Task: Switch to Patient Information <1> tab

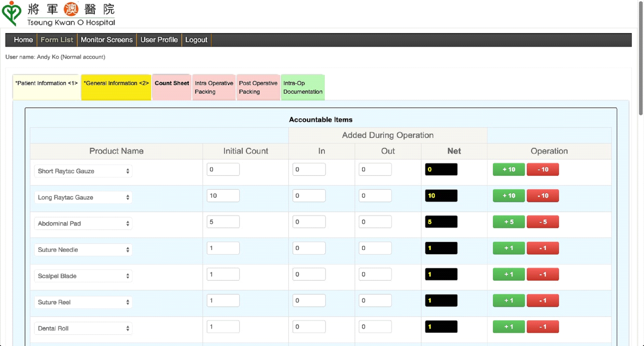Action: tap(46, 87)
